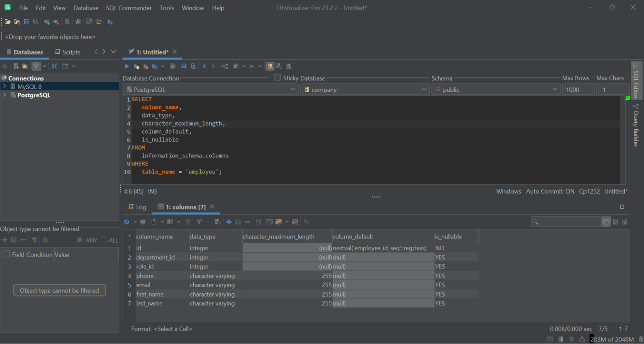Click the garbage collection trash icon
This screenshot has width=644, height=344.
click(x=641, y=339)
